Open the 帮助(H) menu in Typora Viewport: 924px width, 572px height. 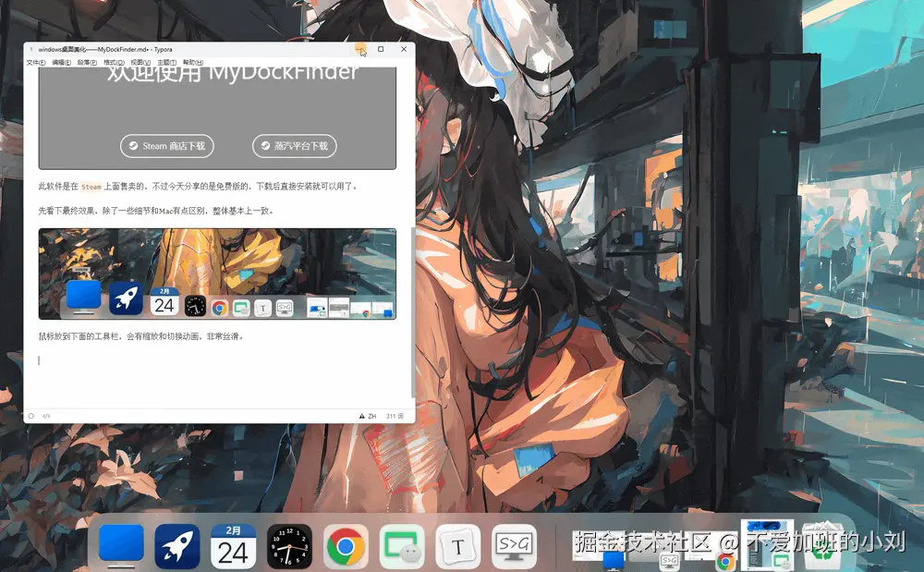click(x=193, y=63)
